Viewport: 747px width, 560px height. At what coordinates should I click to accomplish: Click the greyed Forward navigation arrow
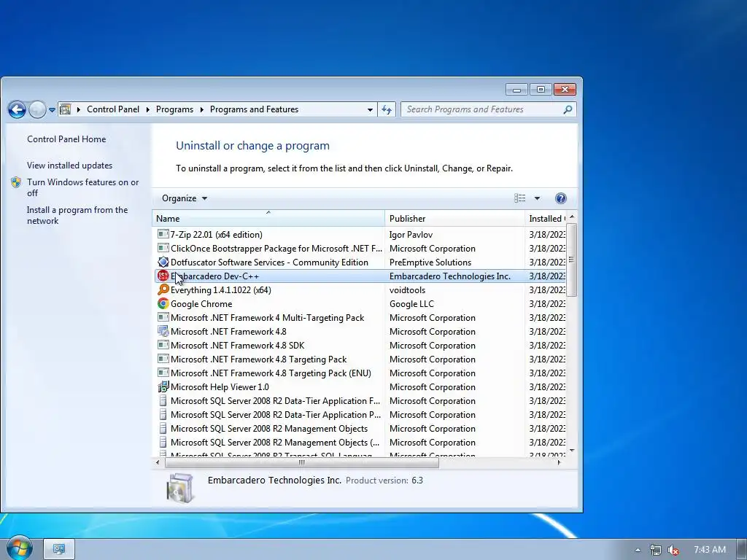[x=37, y=109]
